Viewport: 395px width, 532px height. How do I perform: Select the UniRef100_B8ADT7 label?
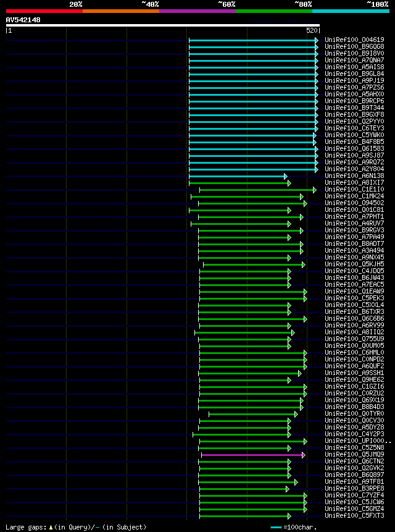tap(354, 243)
